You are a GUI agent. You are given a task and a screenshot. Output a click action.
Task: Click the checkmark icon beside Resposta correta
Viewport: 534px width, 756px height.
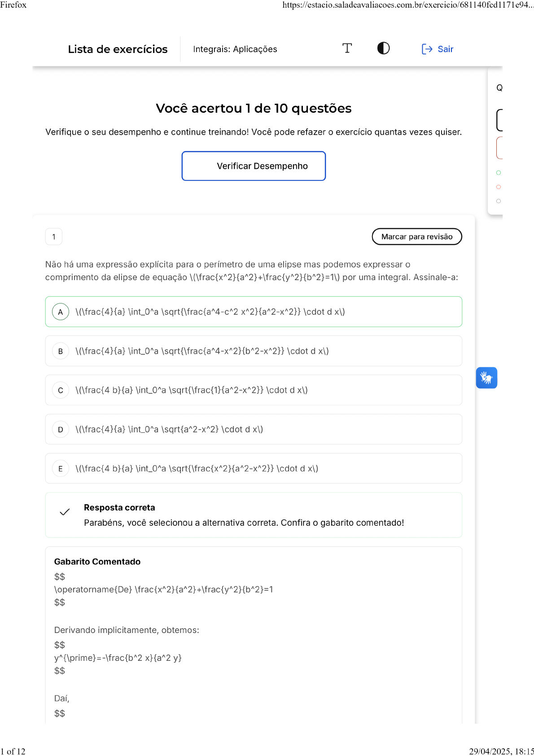65,512
